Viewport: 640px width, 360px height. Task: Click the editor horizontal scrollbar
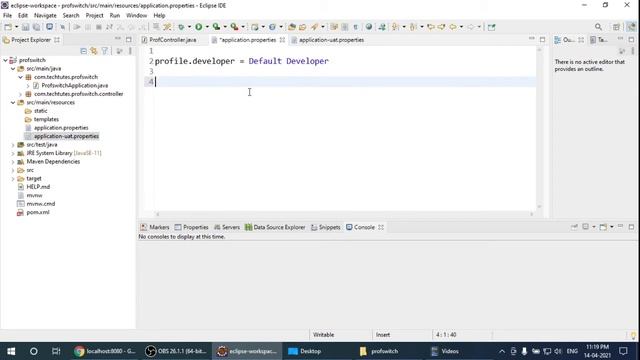(344, 214)
